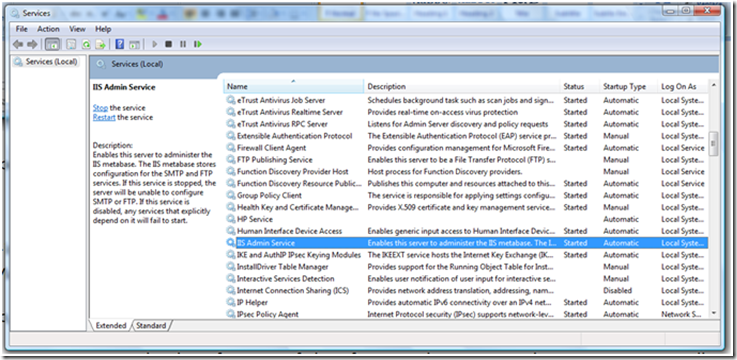Open the Help menu

(103, 29)
